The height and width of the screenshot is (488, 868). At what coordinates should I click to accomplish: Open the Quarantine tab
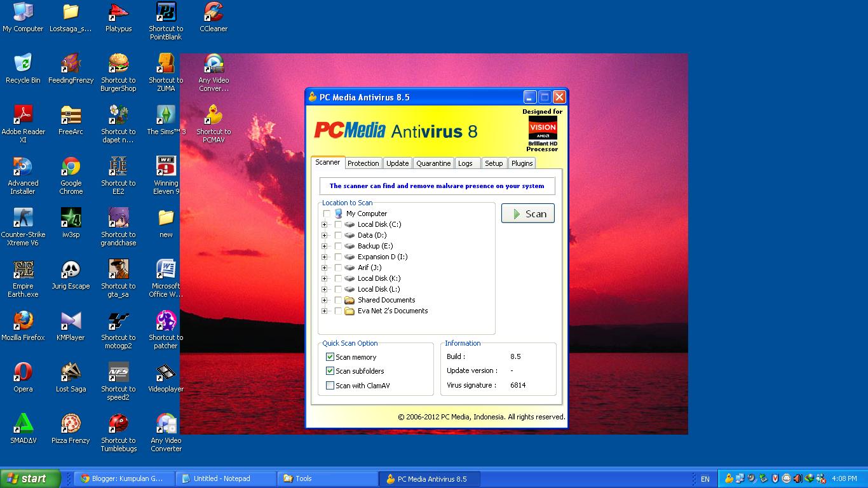(433, 163)
